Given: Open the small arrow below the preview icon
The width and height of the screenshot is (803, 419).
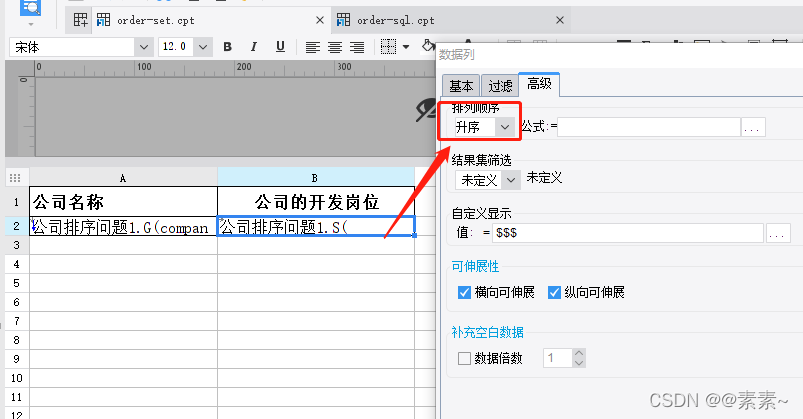Looking at the screenshot, I should pos(31,24).
